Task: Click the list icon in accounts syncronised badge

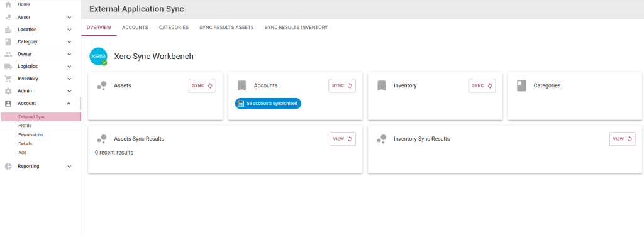Action: click(x=241, y=103)
